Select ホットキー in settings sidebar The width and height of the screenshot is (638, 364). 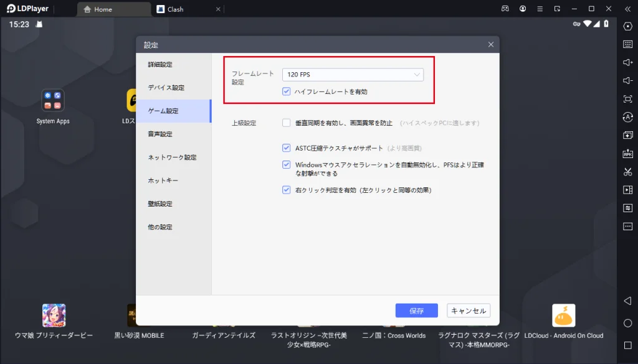174,180
